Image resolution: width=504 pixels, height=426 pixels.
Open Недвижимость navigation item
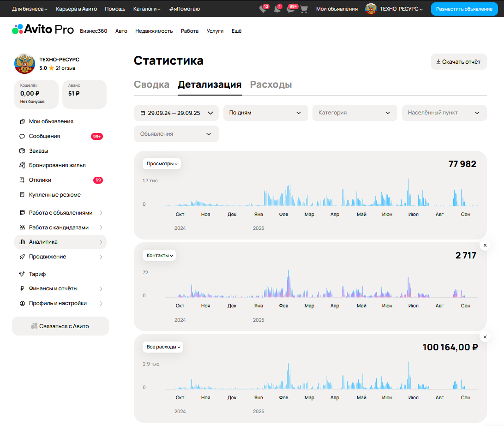(x=154, y=31)
